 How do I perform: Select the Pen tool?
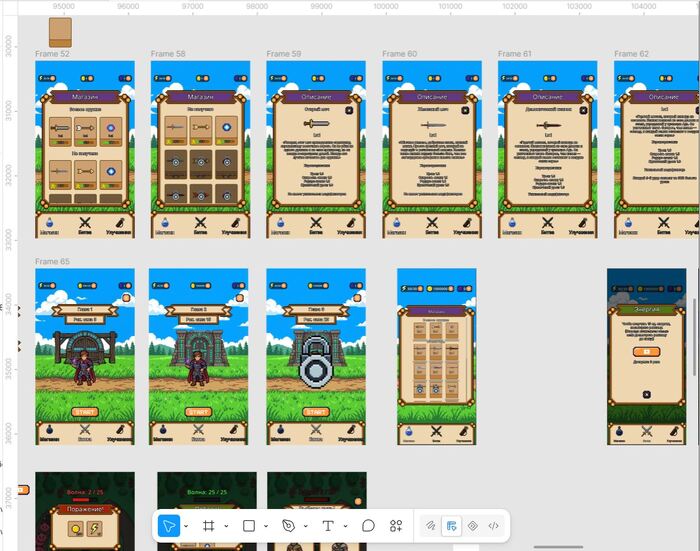[288, 526]
